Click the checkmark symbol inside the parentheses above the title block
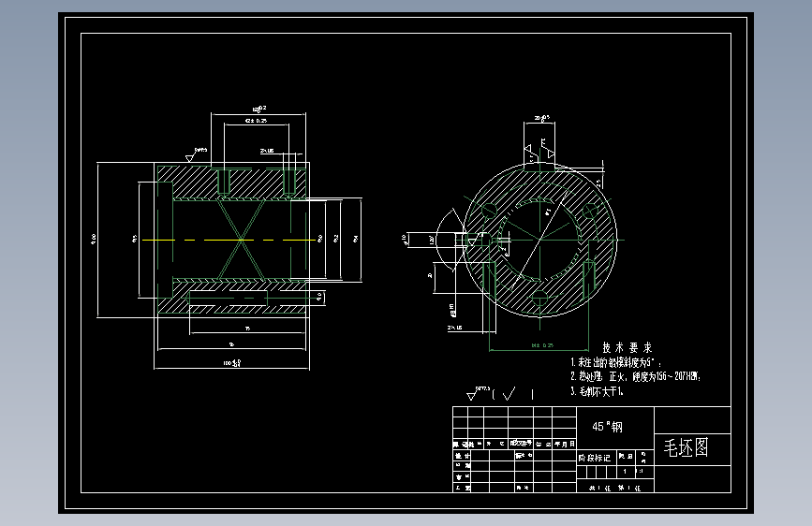Image resolution: width=812 pixels, height=526 pixels. tap(509, 394)
